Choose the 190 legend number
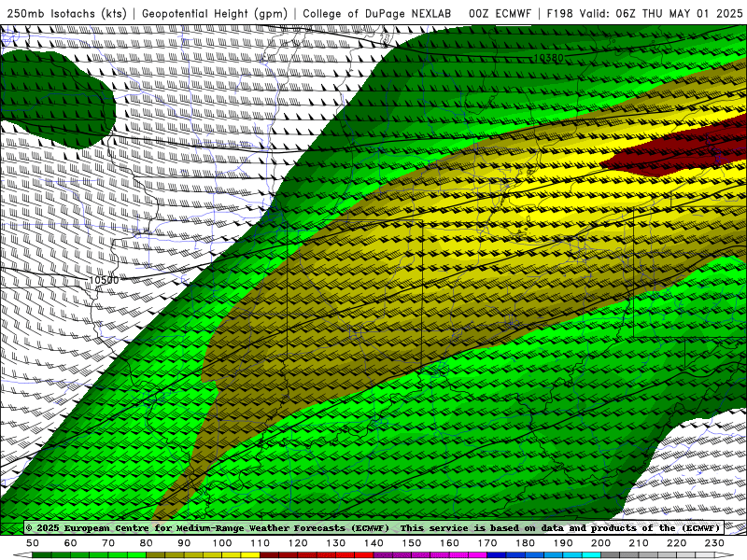747x560 pixels. coord(563,543)
